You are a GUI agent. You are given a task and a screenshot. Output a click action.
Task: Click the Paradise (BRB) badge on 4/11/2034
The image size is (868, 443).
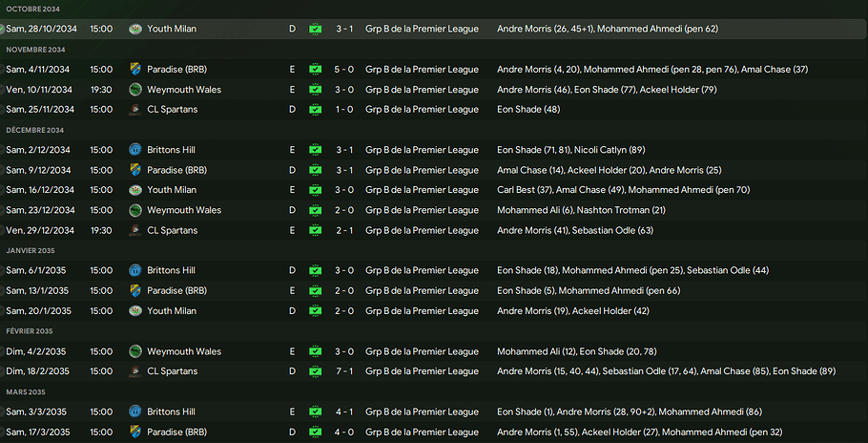[x=135, y=69]
